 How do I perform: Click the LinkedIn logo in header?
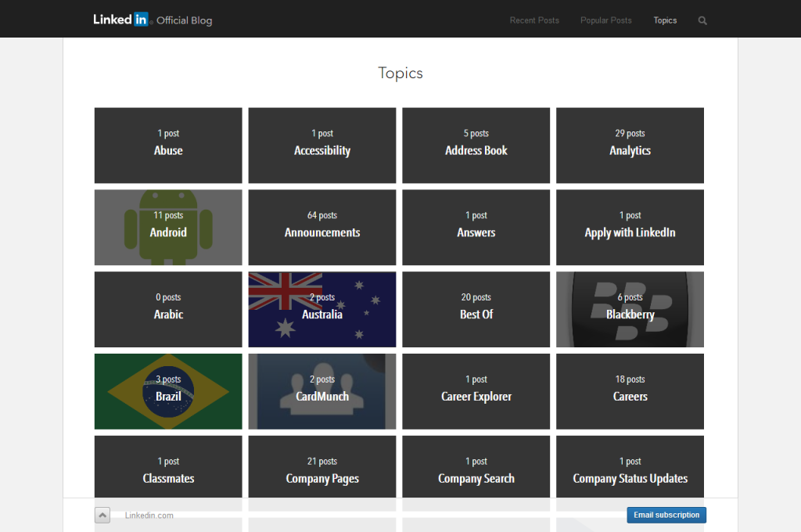click(120, 20)
